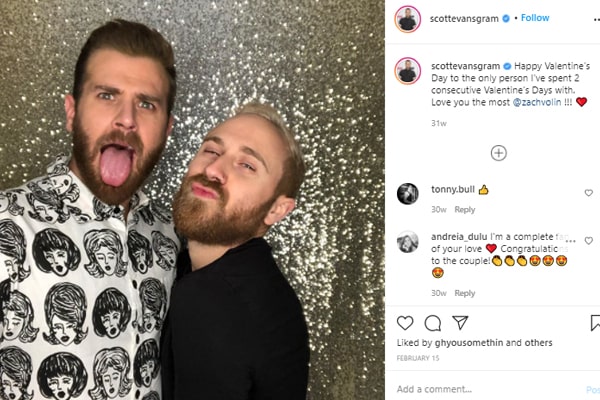Open tonny.bull's profile avatar

tap(408, 194)
